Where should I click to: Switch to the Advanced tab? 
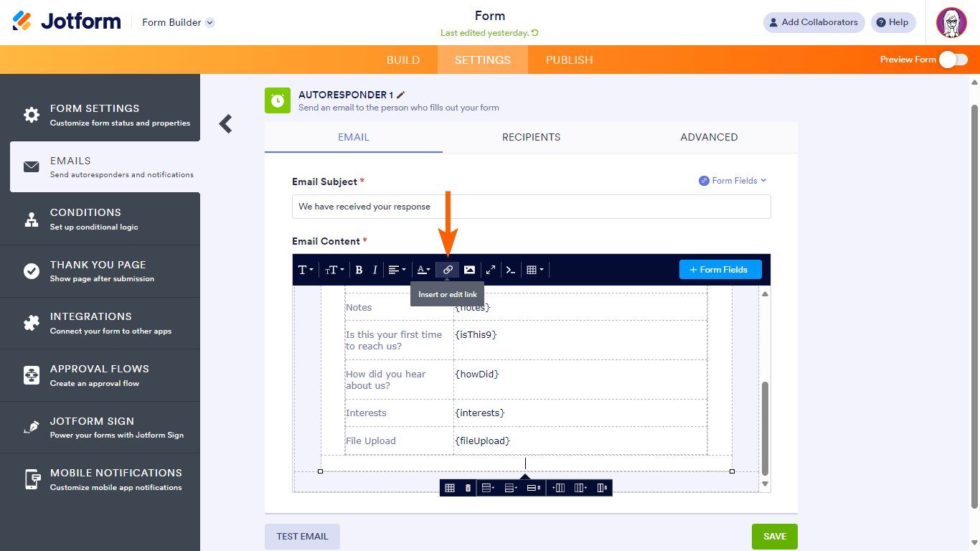coord(709,137)
